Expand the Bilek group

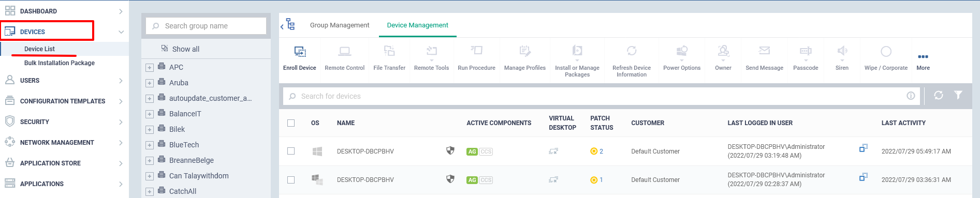(x=150, y=130)
